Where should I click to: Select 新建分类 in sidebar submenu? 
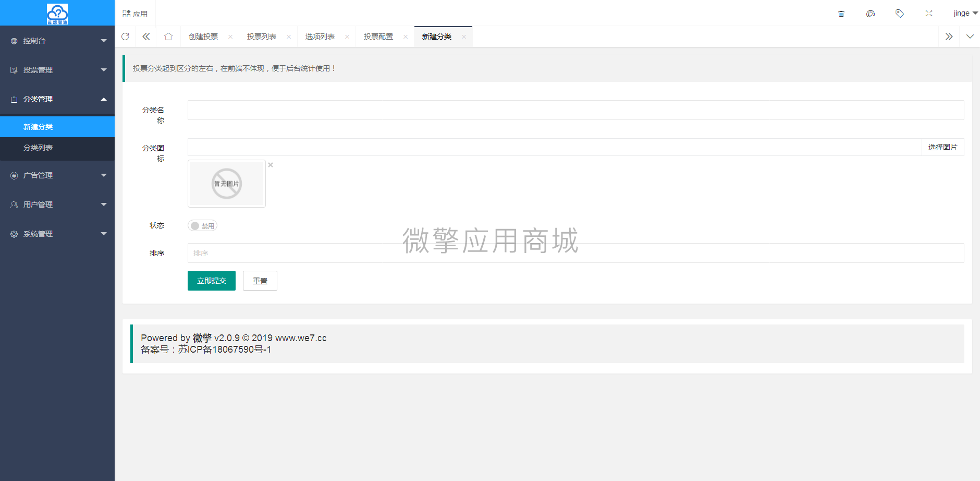coord(57,127)
